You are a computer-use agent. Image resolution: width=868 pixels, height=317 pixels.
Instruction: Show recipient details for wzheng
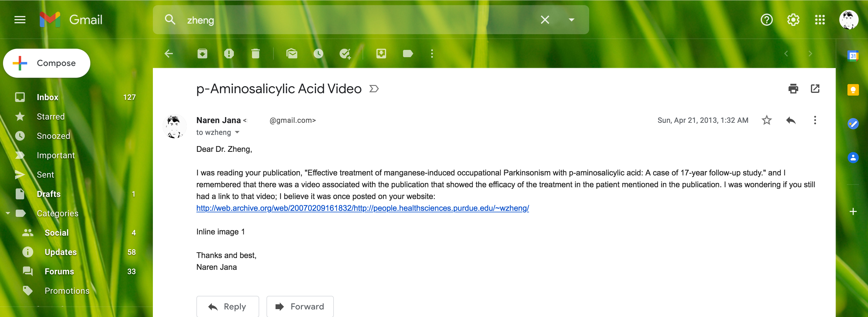pyautogui.click(x=237, y=132)
